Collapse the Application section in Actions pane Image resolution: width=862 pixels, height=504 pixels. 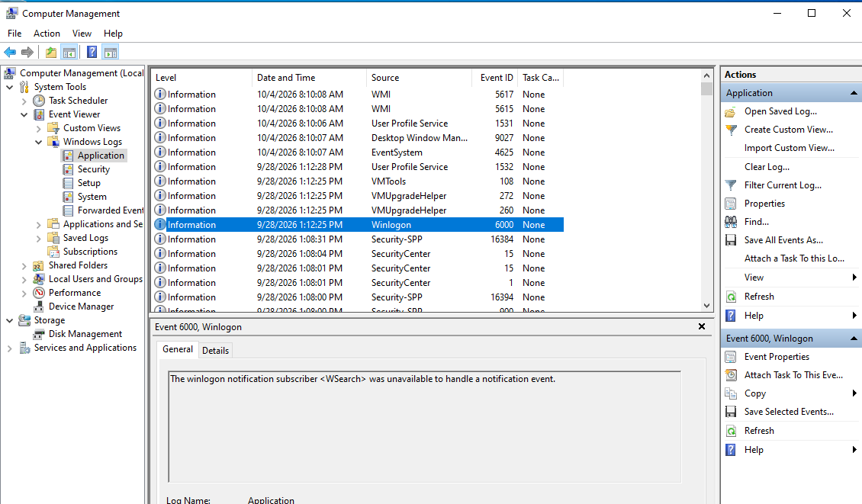coord(854,93)
